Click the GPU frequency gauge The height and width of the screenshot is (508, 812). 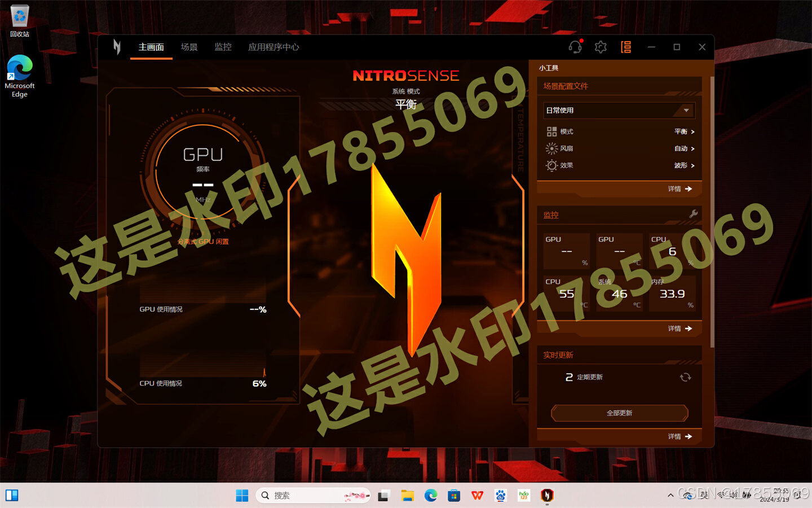point(203,173)
